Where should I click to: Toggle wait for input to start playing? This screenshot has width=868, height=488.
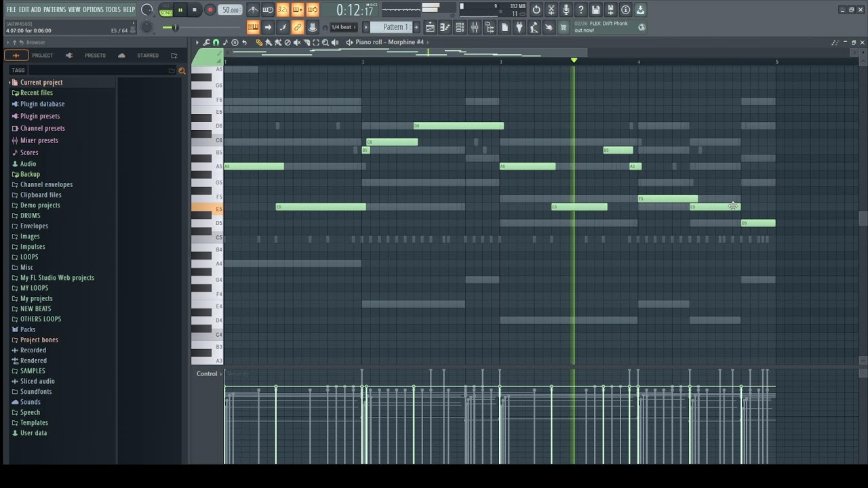click(268, 10)
